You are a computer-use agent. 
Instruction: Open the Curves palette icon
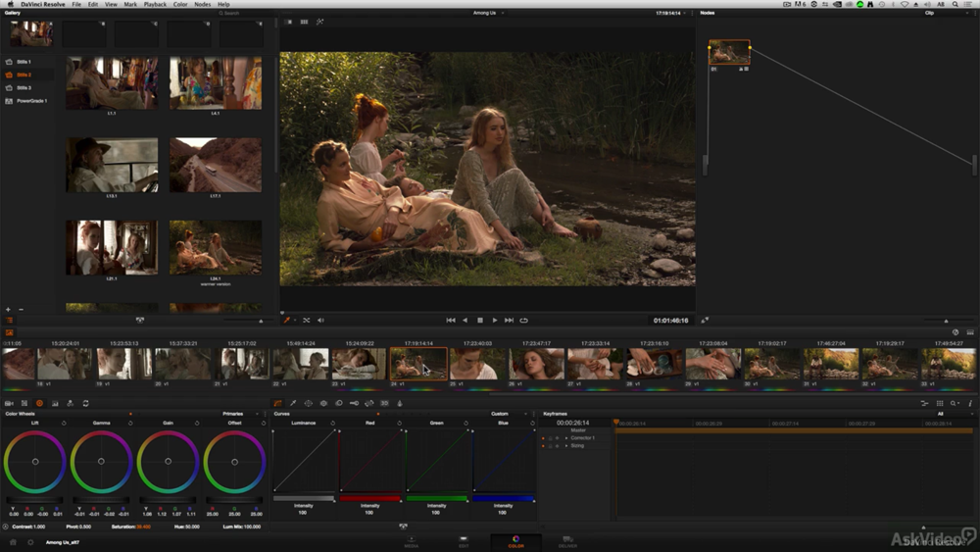click(277, 403)
